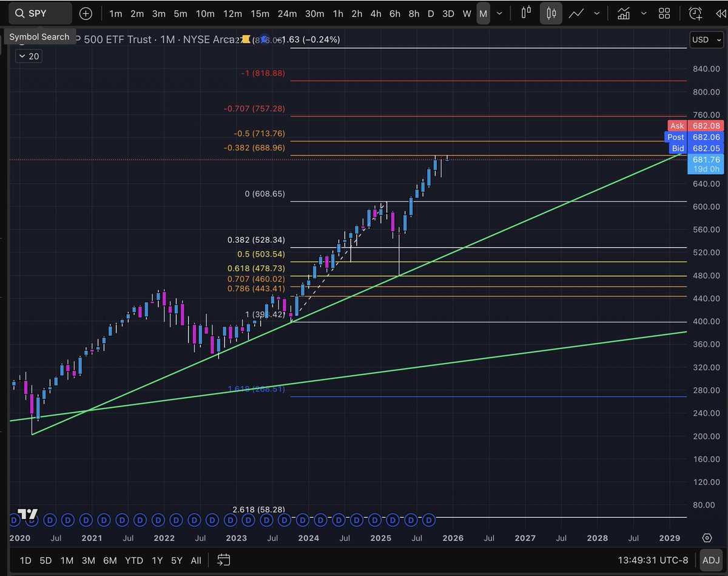Select the -1 (818.88) fib level label
728x576 pixels.
[263, 73]
